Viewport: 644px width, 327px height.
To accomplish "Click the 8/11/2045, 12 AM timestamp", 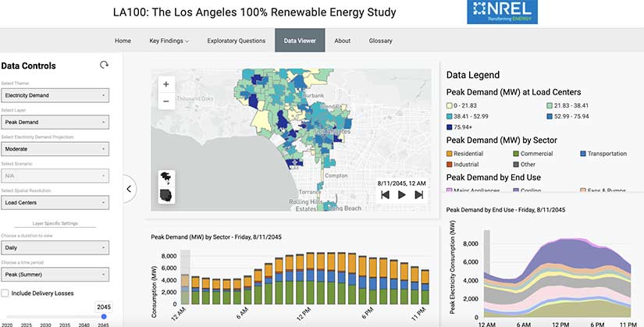I will [402, 183].
